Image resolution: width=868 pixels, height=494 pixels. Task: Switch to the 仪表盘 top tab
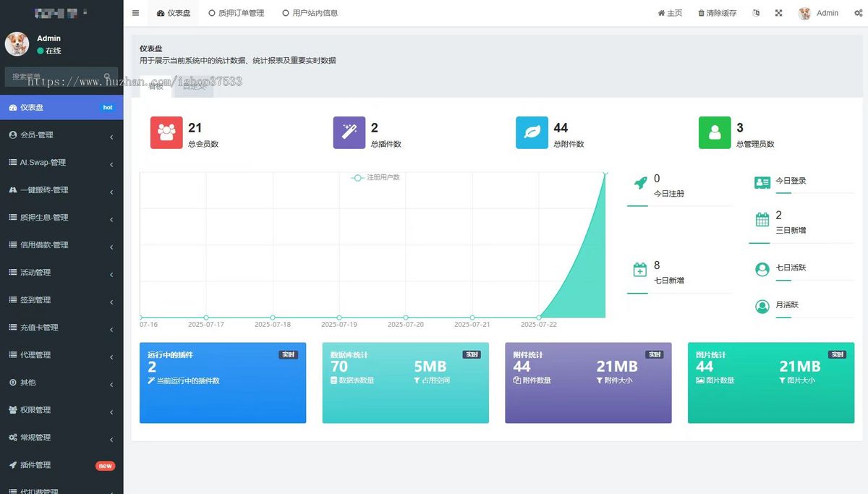click(174, 13)
